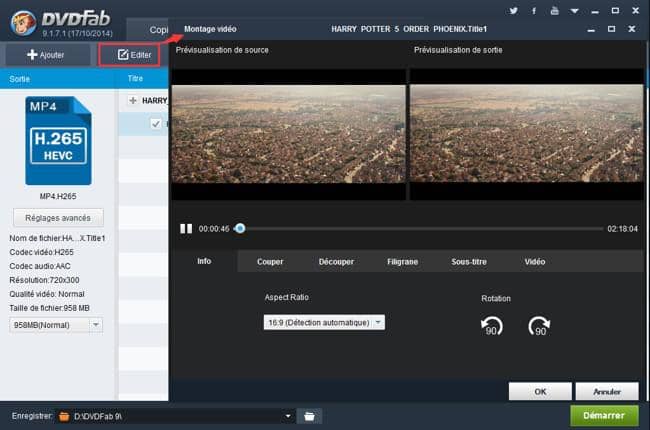The image size is (650, 430).
Task: Click the DVDFab monkey logo
Action: tap(23, 22)
